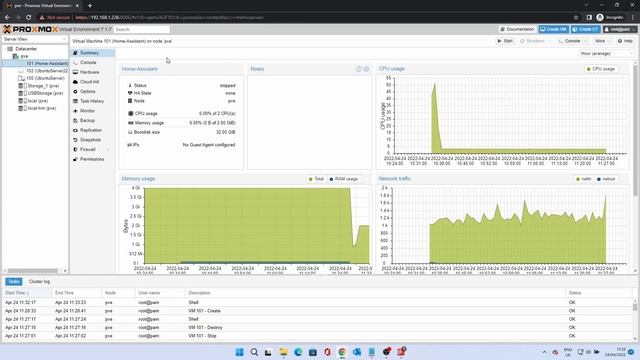640x360 pixels.
Task: Click the Status column header
Action: [599, 293]
